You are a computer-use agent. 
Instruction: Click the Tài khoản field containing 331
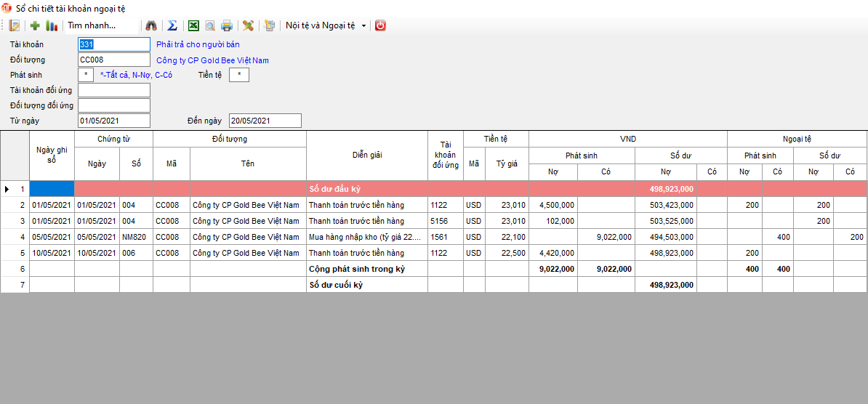[x=113, y=44]
